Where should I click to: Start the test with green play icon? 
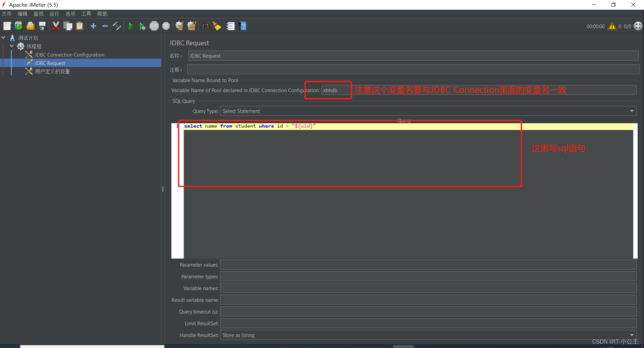131,26
